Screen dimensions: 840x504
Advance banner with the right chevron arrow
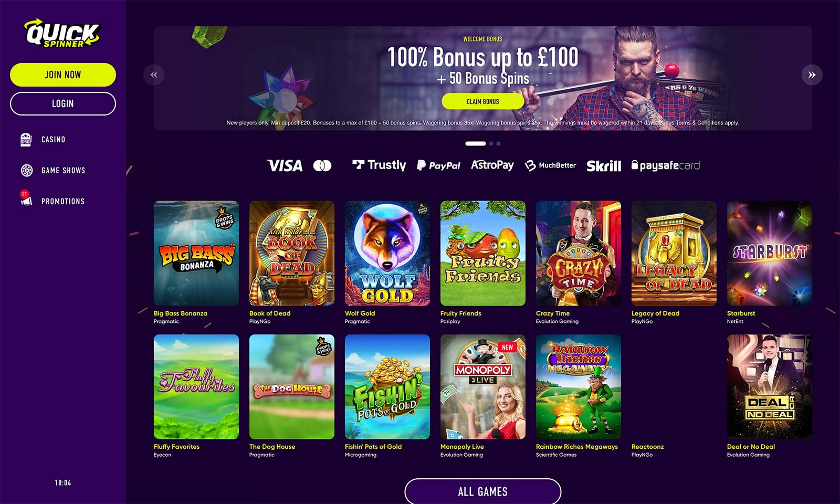point(812,75)
